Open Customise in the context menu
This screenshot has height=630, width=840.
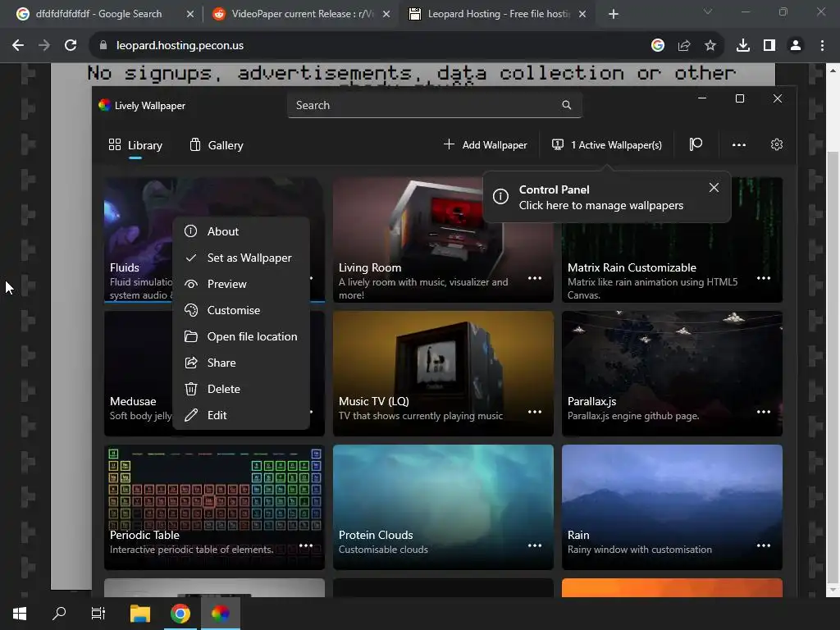pyautogui.click(x=241, y=310)
